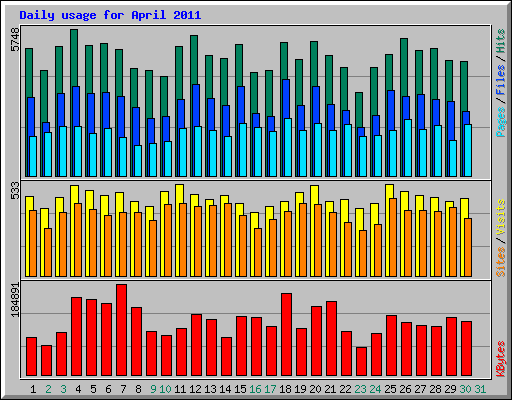Viewport: 512px width, 400px height.
Task: Click day label 25 on x-axis
Action: click(x=390, y=389)
